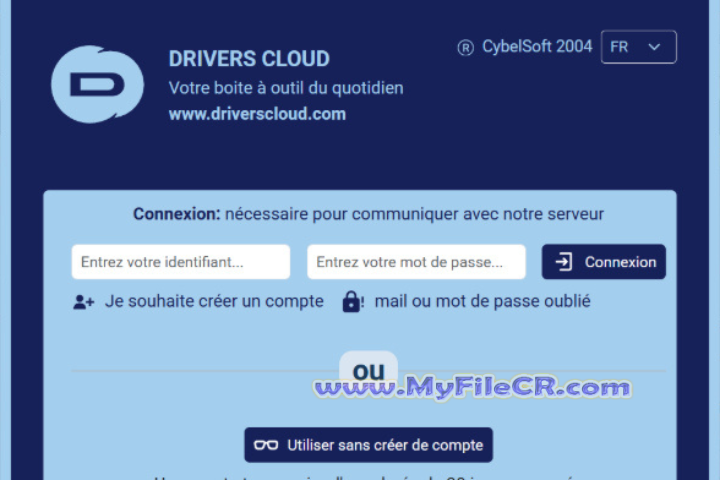
Task: Click Utiliser sans créer de compte button
Action: click(368, 445)
